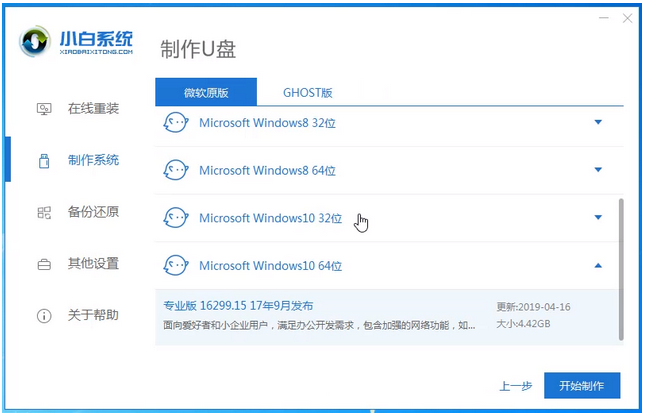646x419 pixels.
Task: Expand the Microsoft Windows8 32位 arrow
Action: (x=598, y=122)
